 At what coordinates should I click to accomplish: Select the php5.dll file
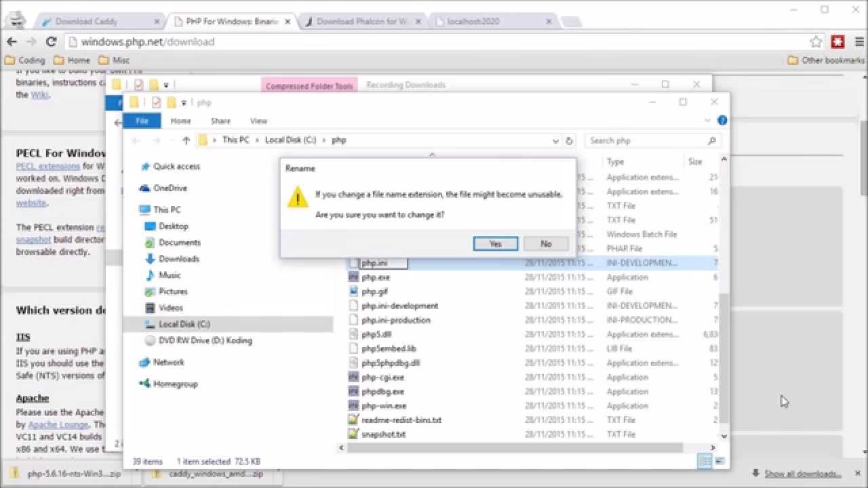[376, 334]
